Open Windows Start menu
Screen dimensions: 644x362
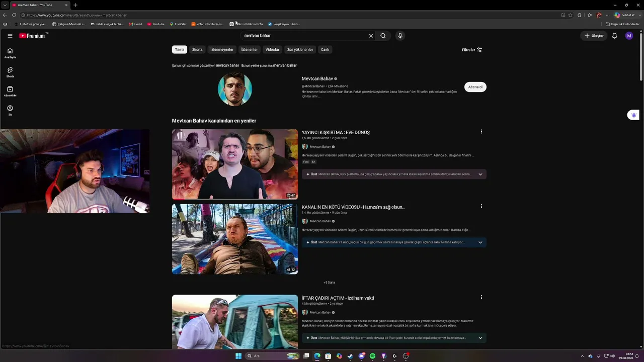[238, 356]
